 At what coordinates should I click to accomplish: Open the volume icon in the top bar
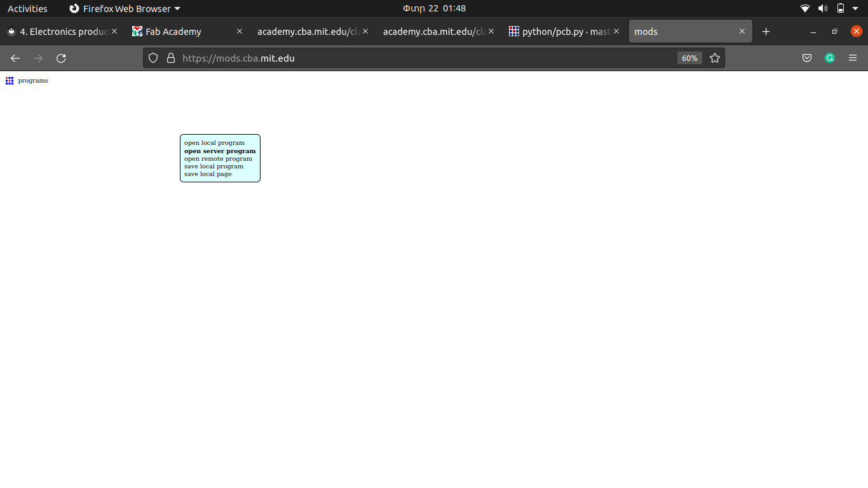pos(823,9)
